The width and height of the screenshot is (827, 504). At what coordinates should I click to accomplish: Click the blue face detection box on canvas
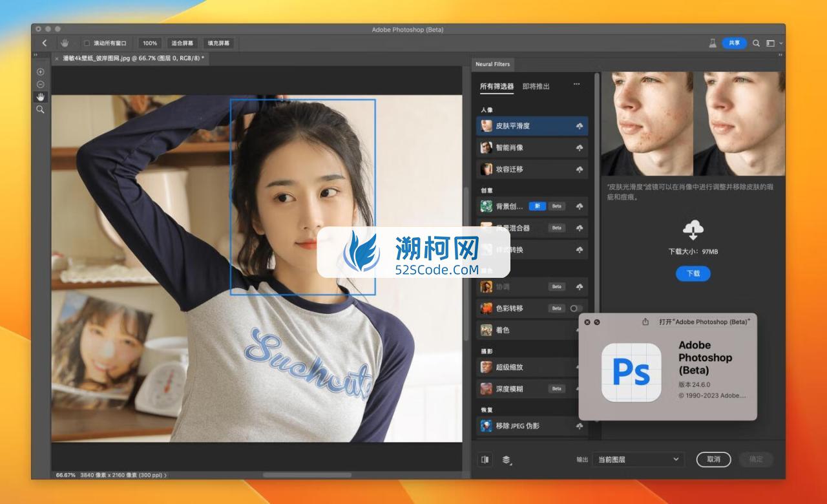[303, 197]
